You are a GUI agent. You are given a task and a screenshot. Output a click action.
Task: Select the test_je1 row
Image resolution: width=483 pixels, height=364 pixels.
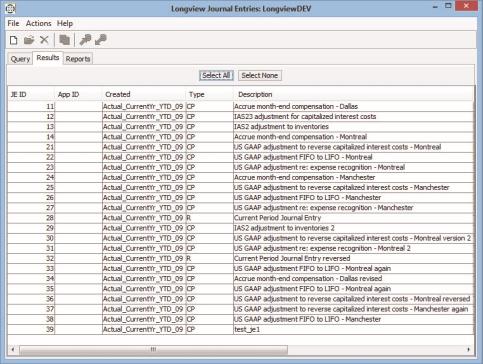240,329
